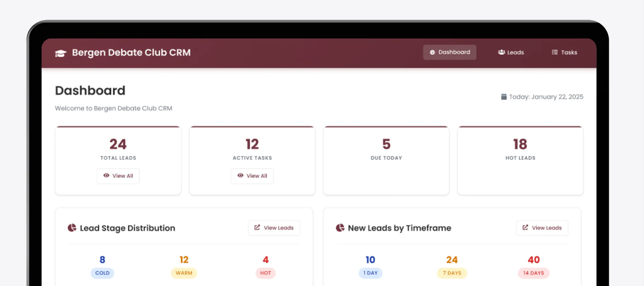Screen dimensions: 644x286
Task: Click the 1 day count number 10
Action: (370, 260)
